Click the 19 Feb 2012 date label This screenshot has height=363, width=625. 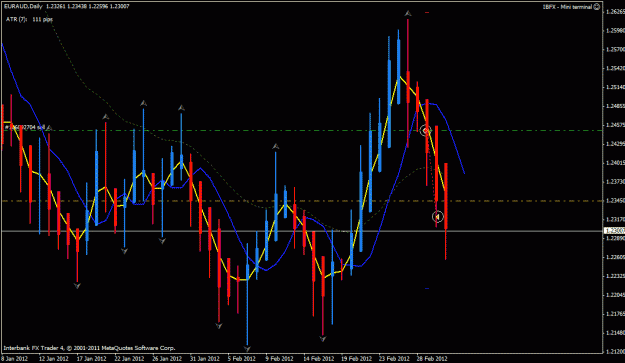coord(356,359)
